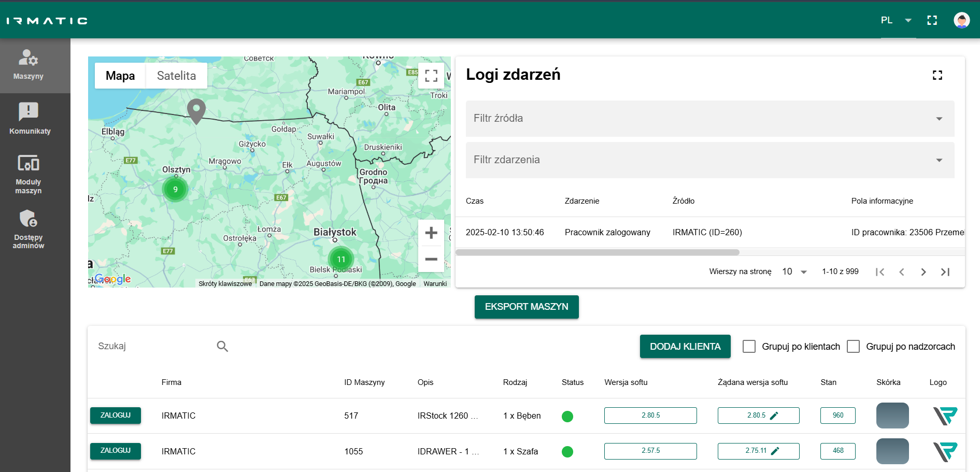Sort machines by Firma column
This screenshot has width=980, height=472.
pyautogui.click(x=172, y=382)
